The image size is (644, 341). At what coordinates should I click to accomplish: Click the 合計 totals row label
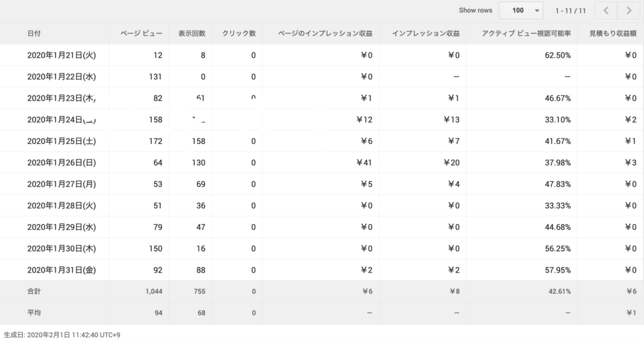click(34, 291)
